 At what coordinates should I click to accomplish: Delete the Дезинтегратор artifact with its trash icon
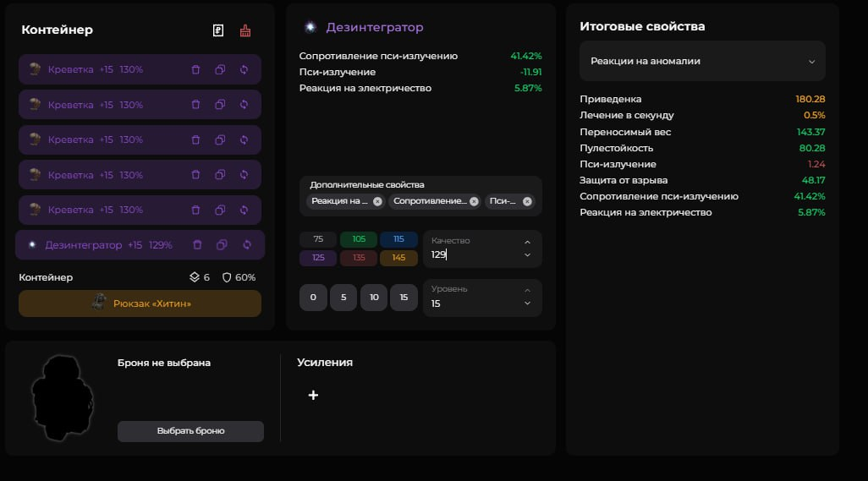pyautogui.click(x=197, y=245)
